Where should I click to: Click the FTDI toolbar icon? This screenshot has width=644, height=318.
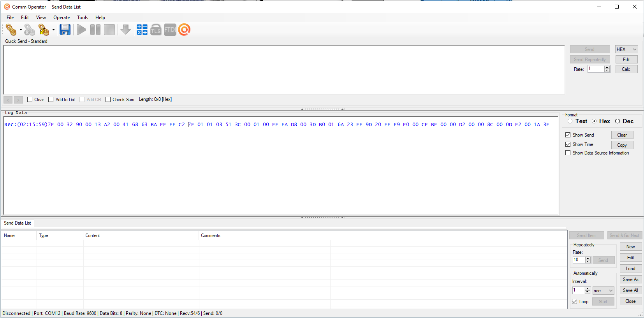170,30
